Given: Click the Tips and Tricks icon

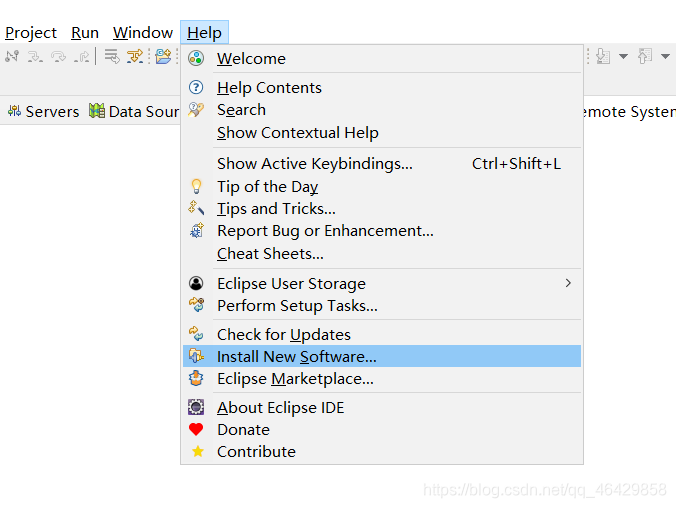Looking at the screenshot, I should point(196,208).
